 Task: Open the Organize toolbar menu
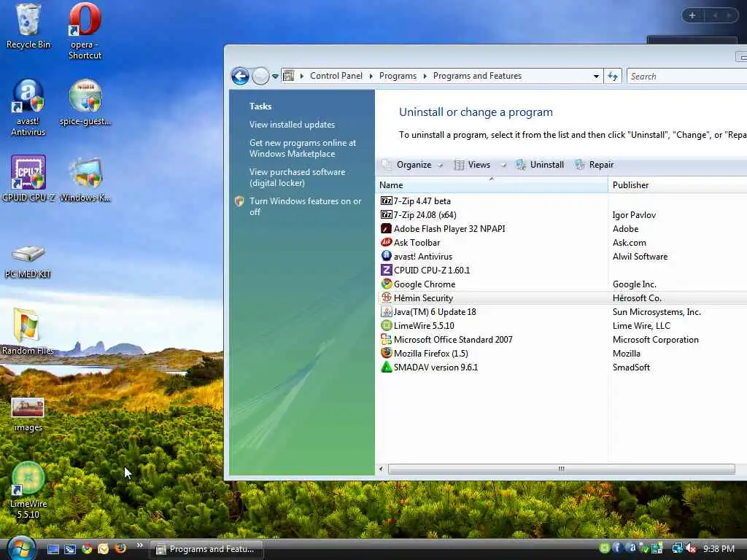413,165
